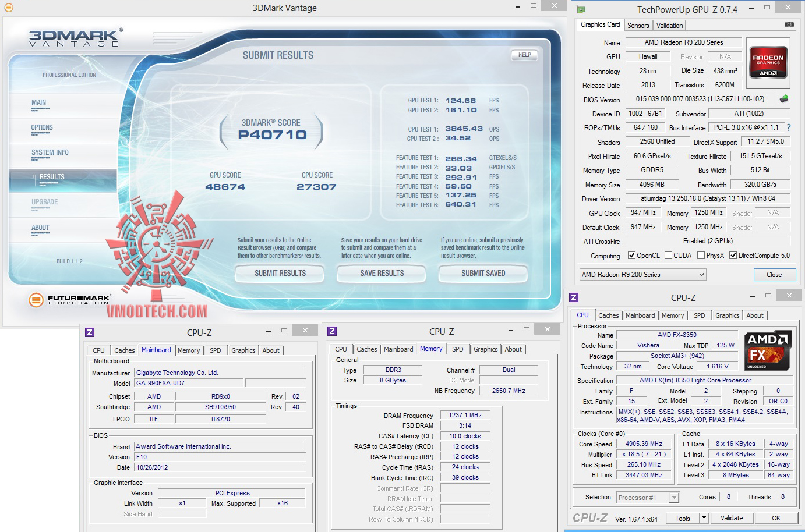Image resolution: width=805 pixels, height=532 pixels.
Task: Click the 3DMark score P40710
Action: coord(273,135)
